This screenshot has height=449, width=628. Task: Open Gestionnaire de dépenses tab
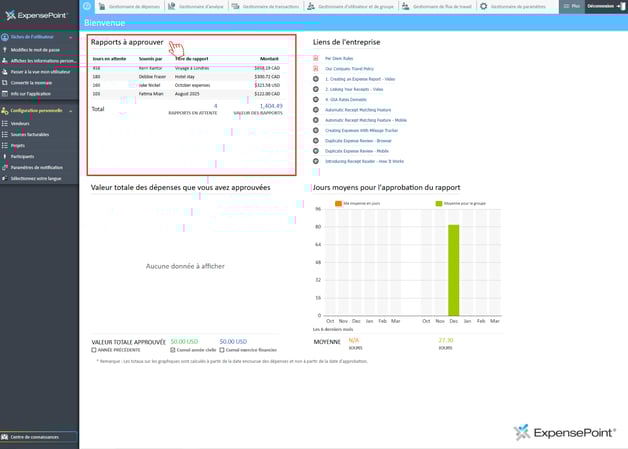[129, 6]
